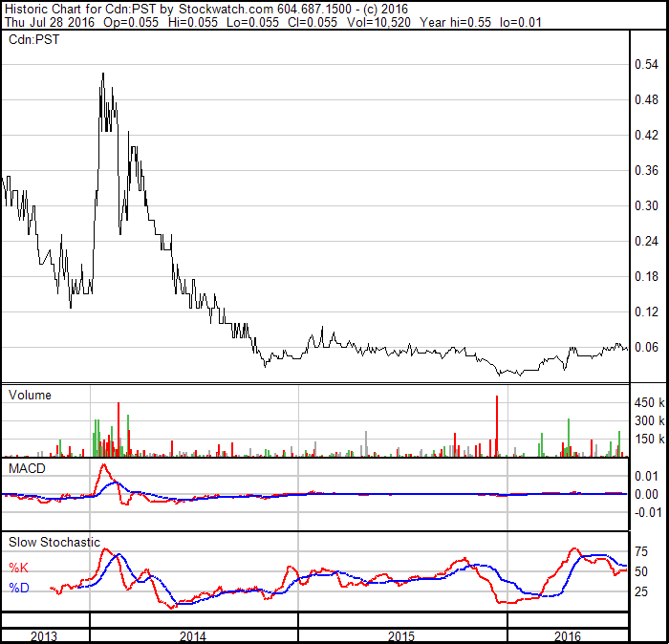Click the 'Thu Jul 28 2016' date text
The width and height of the screenshot is (669, 644).
[50, 22]
